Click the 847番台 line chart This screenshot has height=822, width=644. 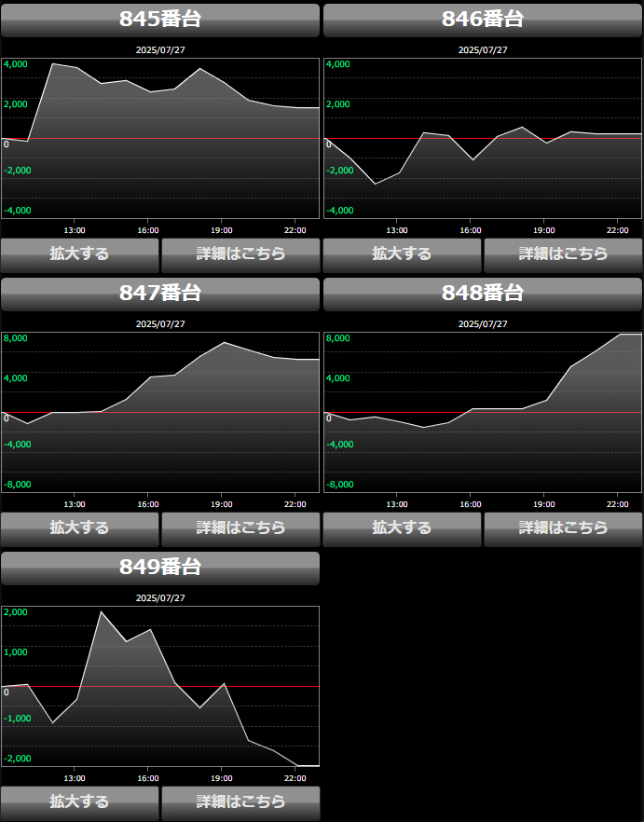[x=160, y=413]
